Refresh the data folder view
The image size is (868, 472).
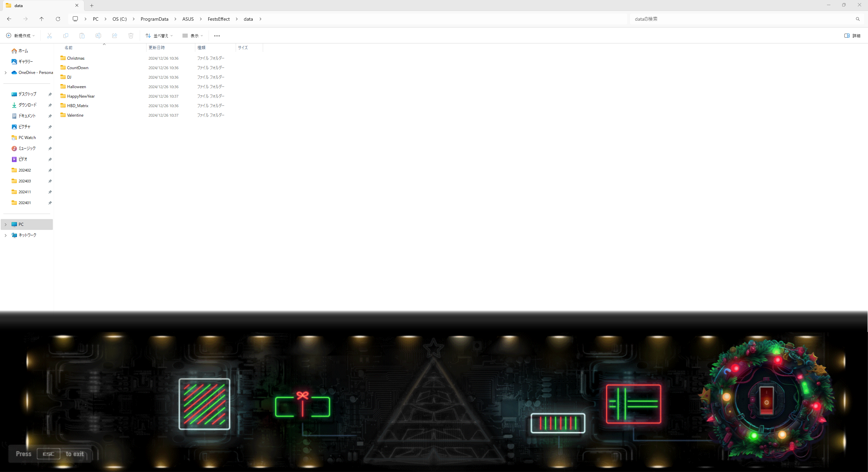pos(58,19)
